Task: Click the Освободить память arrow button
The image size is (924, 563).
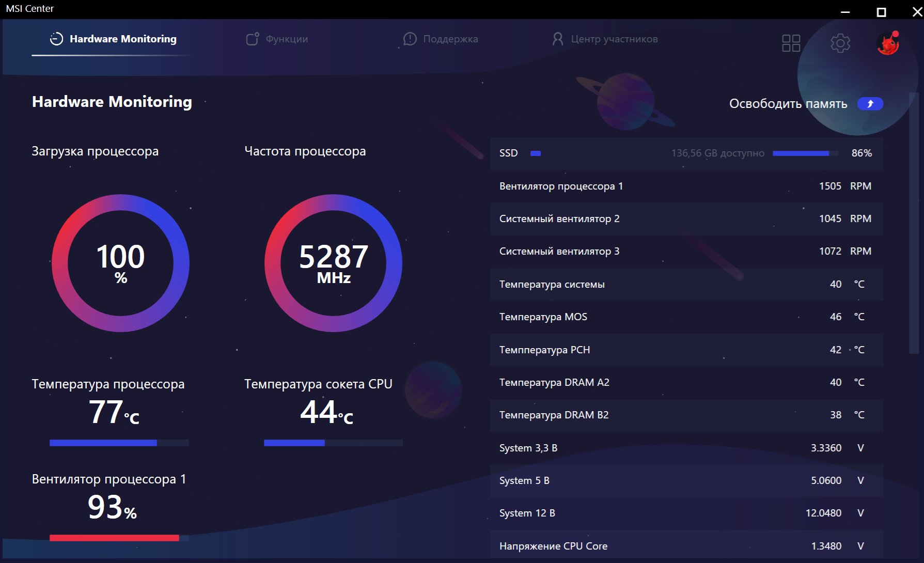Action: coord(870,104)
